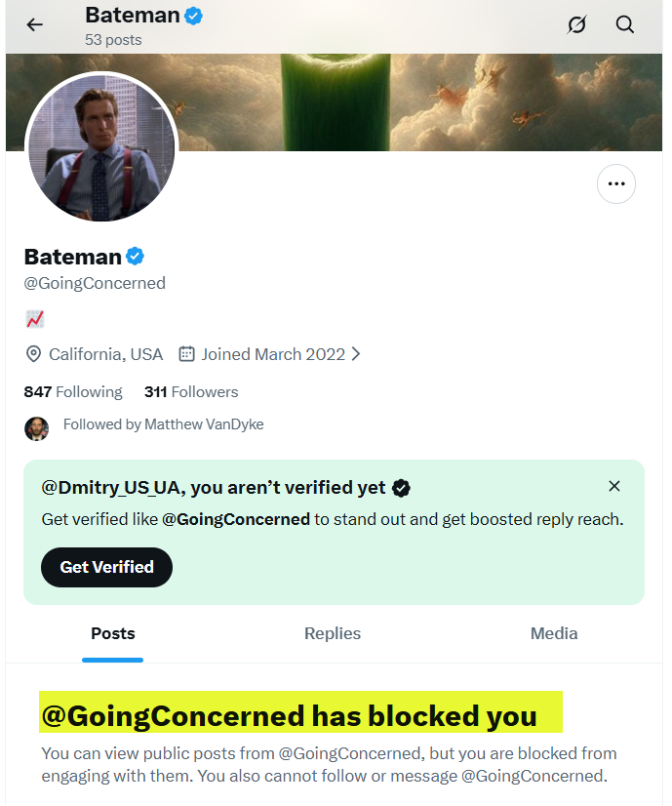Click the California location pin icon
The width and height of the screenshot is (672, 806).
pos(33,354)
